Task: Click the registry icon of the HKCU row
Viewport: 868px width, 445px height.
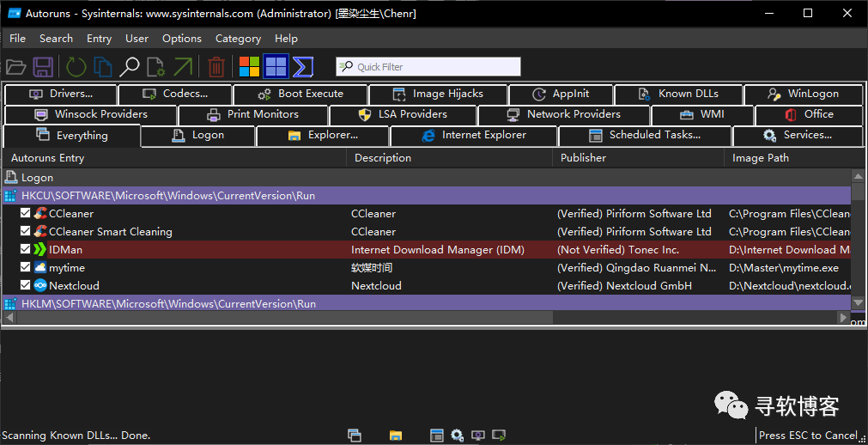Action: [10, 195]
